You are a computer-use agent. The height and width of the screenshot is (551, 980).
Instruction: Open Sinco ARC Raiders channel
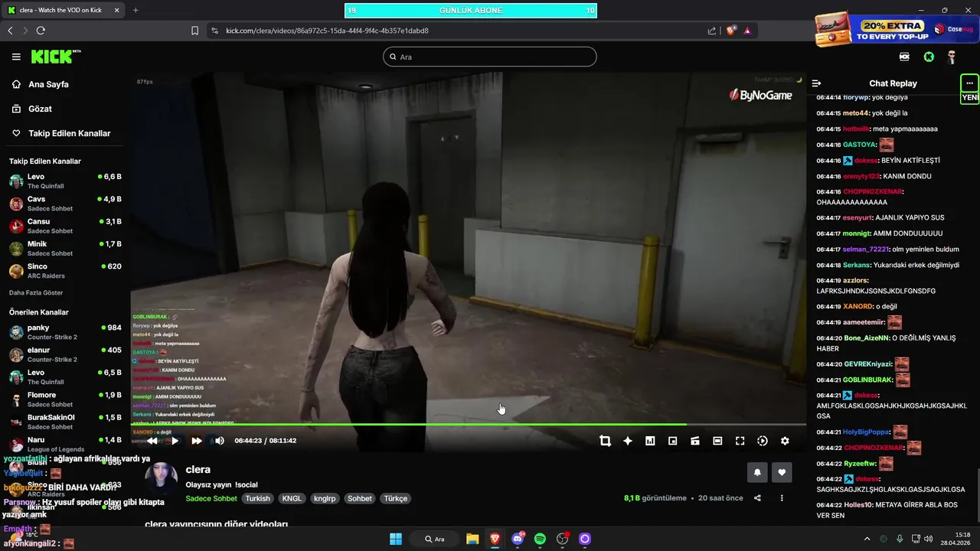point(65,271)
